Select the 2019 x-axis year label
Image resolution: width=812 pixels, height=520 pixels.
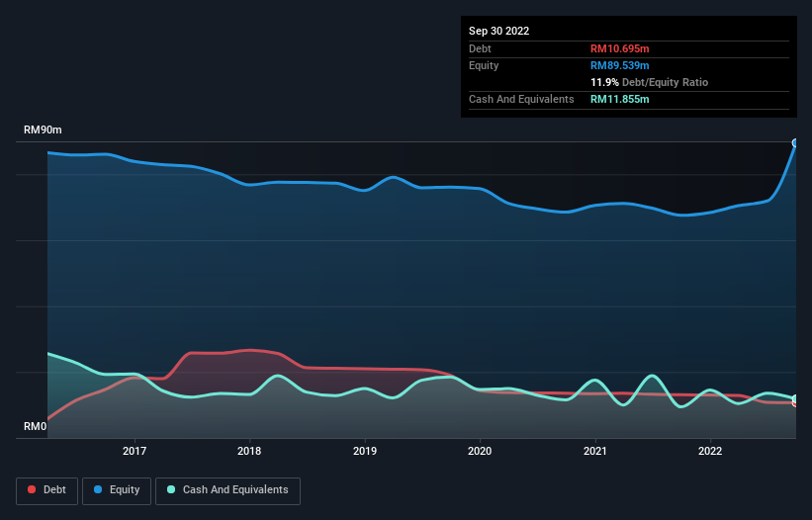tap(365, 452)
